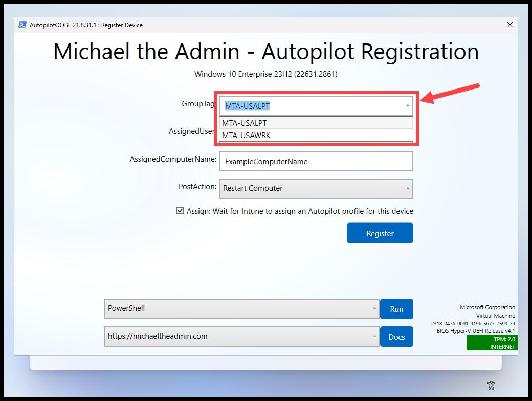
Task: Select MTA-USALPT from the GroupTag list
Action: click(245, 123)
